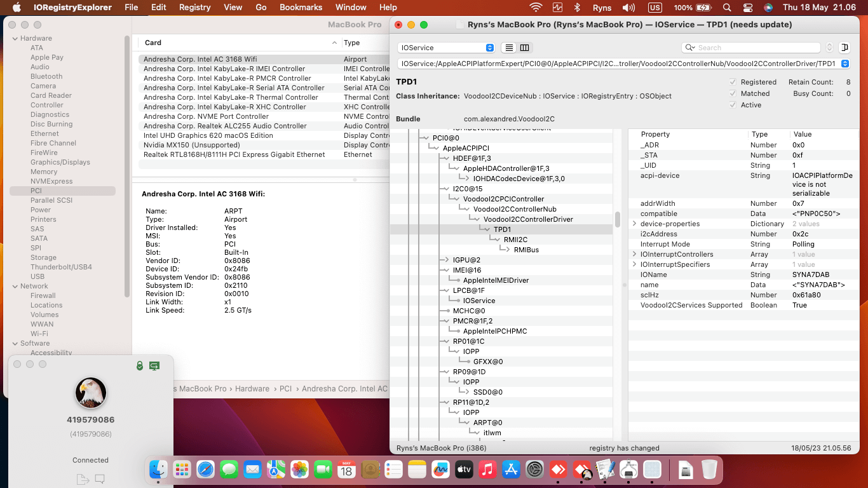Screen dimensions: 868x488
Task: Click the Search field in IORegistryExplorer
Action: (751, 48)
